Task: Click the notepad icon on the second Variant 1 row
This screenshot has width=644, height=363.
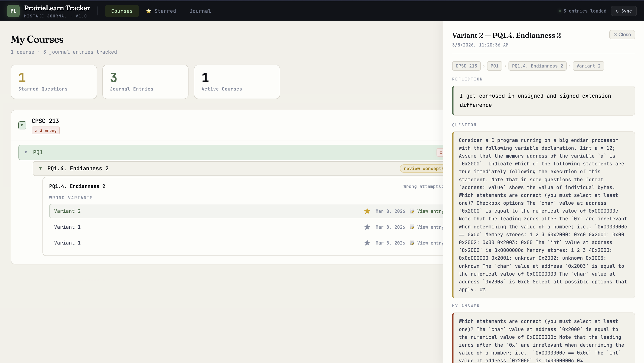Action: 412,243
